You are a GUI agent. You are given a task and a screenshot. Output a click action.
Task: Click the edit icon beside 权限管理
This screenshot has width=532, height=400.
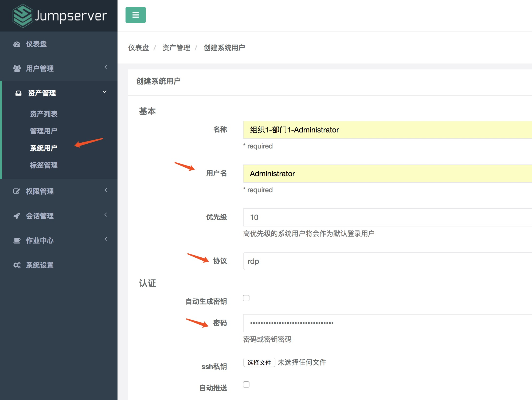17,191
